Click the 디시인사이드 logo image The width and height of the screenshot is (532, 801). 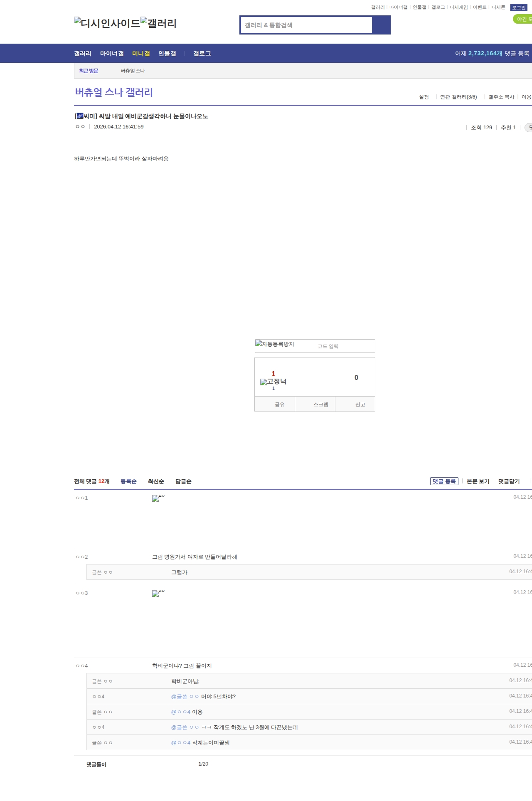point(107,23)
